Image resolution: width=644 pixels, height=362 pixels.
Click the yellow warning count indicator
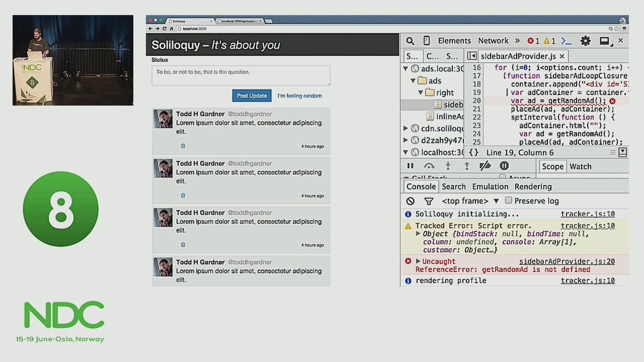click(549, 41)
